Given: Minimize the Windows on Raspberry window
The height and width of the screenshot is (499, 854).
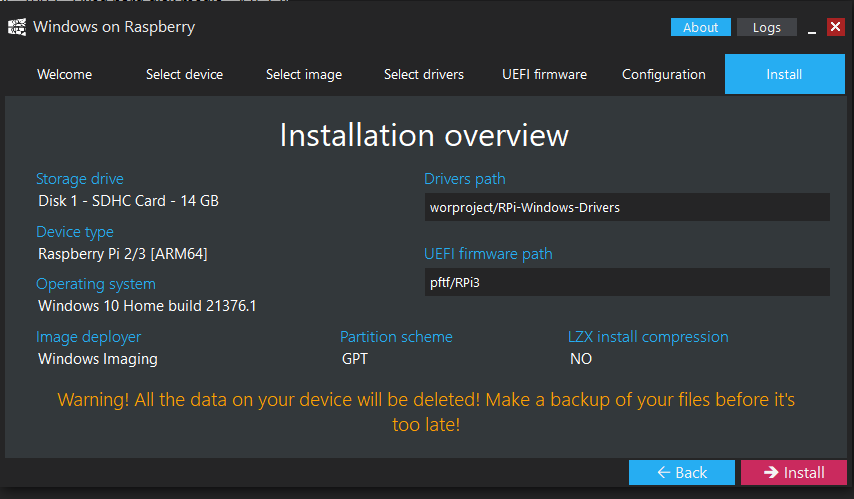Looking at the screenshot, I should click(x=811, y=28).
